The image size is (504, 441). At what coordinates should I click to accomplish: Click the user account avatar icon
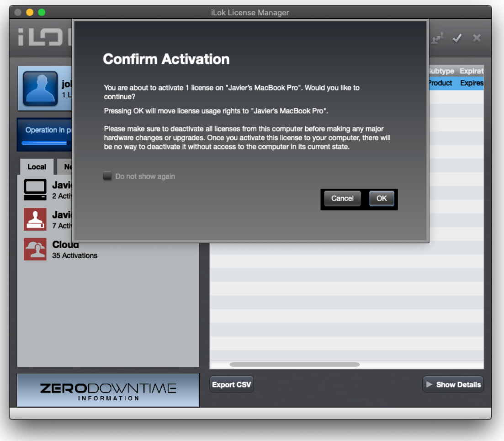(x=40, y=89)
